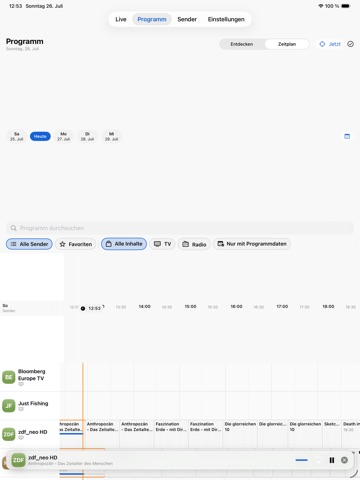Click the checkmark circle icon near Jetzt
Screen dimensions: 360x480
coord(350,44)
